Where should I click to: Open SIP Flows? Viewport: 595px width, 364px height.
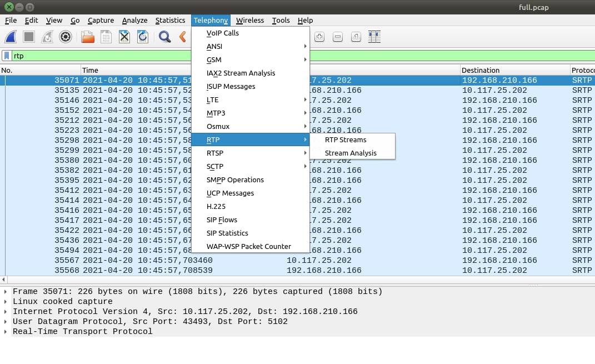[x=251, y=220]
